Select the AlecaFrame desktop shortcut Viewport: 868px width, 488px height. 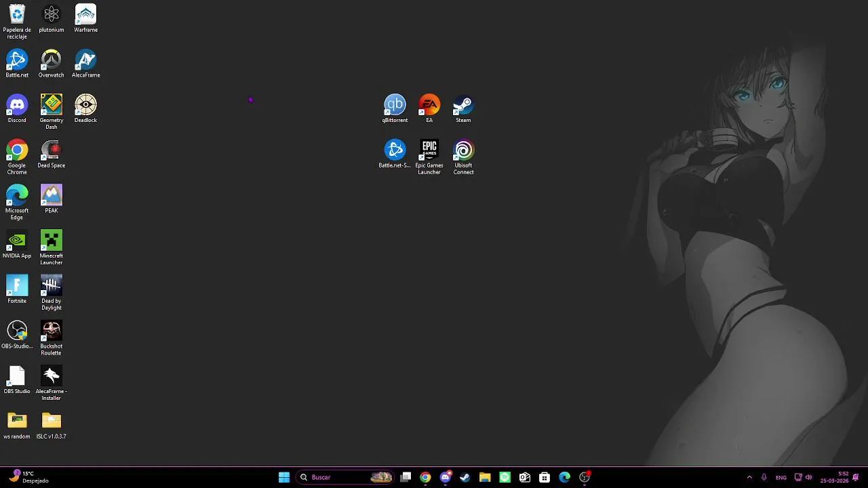coord(85,64)
